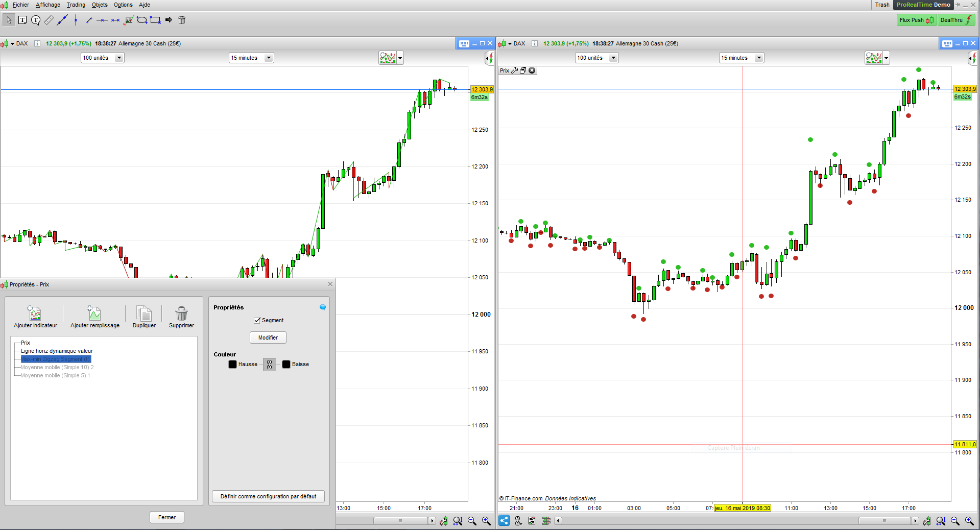Select the horizontal segment tool
This screenshot has height=530, width=980.
coord(115,20)
